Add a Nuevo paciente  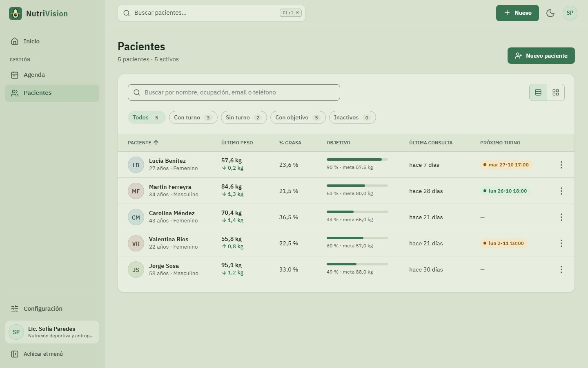541,56
